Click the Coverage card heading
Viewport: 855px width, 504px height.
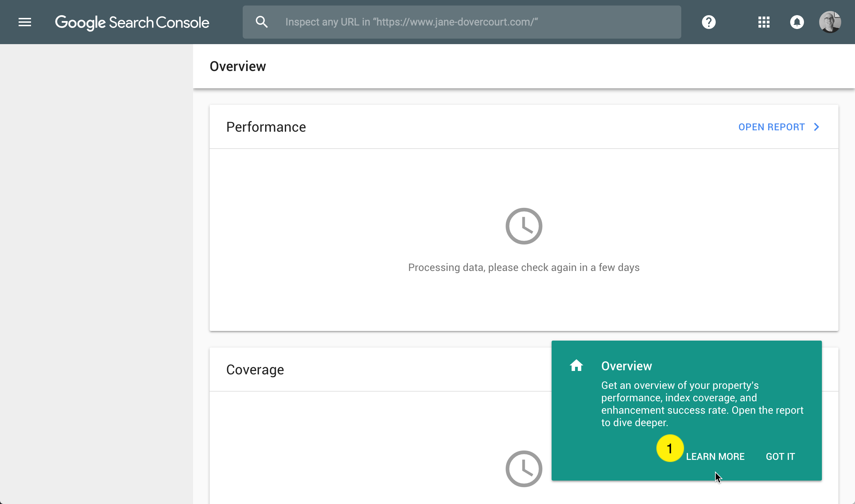coord(255,370)
